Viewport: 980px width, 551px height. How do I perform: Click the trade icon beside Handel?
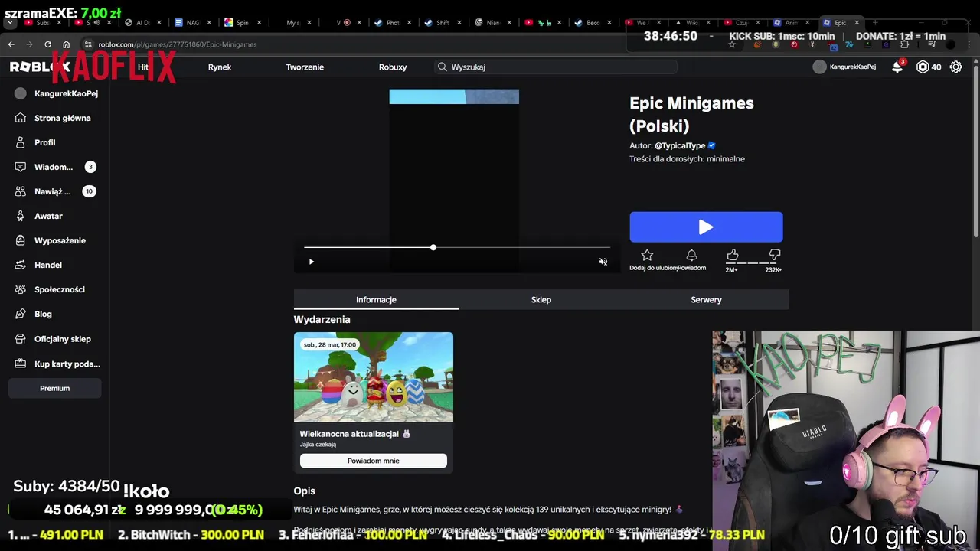21,265
